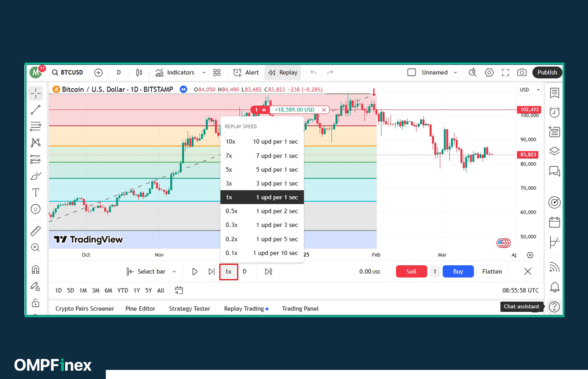Select the brush drawing tool
This screenshot has width=588, height=379.
point(36,176)
